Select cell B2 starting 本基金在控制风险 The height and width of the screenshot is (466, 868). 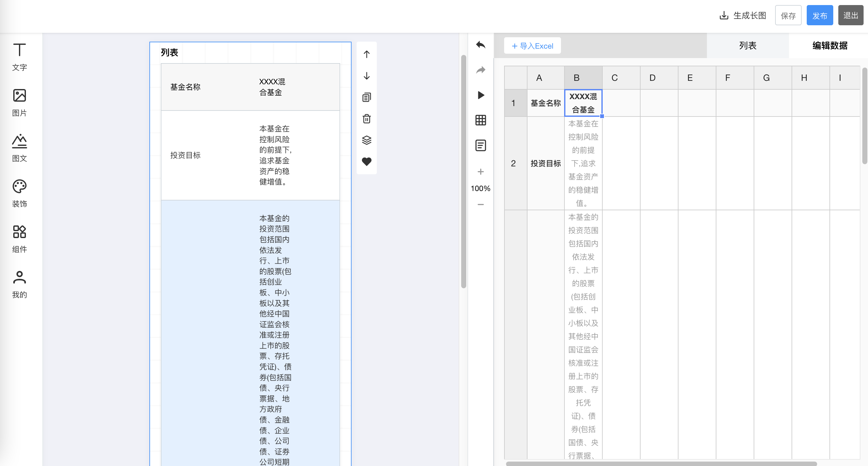[583, 163]
